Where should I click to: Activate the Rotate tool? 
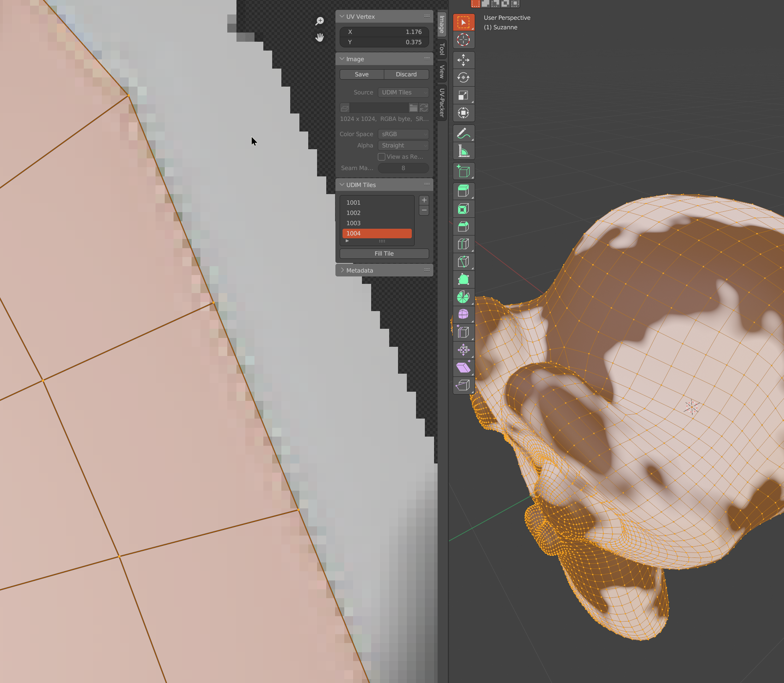pos(463,78)
